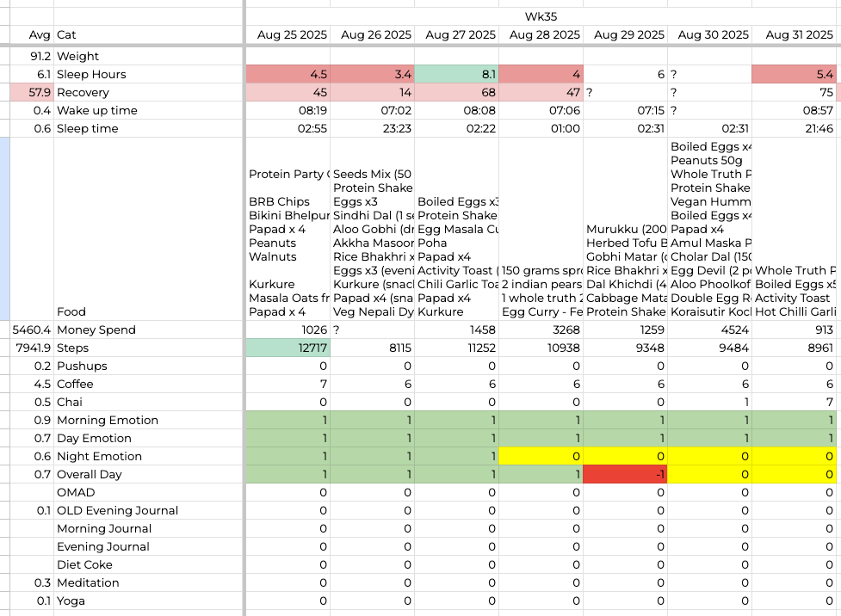This screenshot has width=841, height=616.
Task: Select the recovery value 75 cell
Action: pos(794,92)
